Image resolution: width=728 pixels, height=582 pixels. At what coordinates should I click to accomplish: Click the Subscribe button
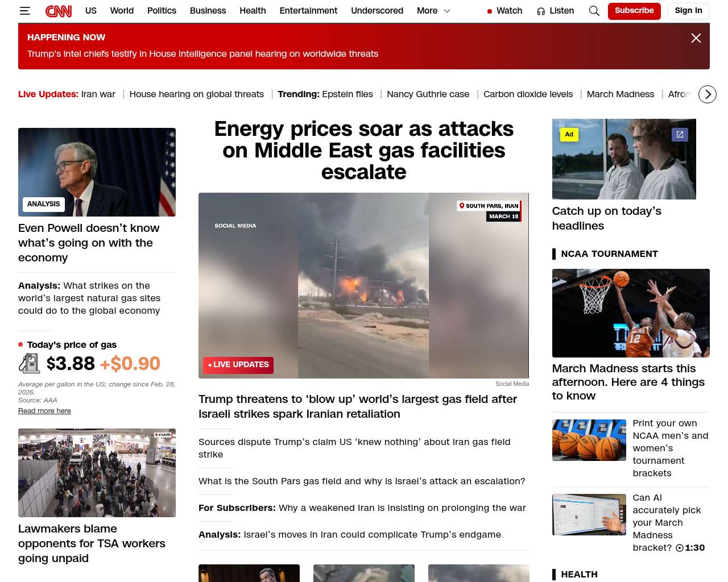coord(634,11)
